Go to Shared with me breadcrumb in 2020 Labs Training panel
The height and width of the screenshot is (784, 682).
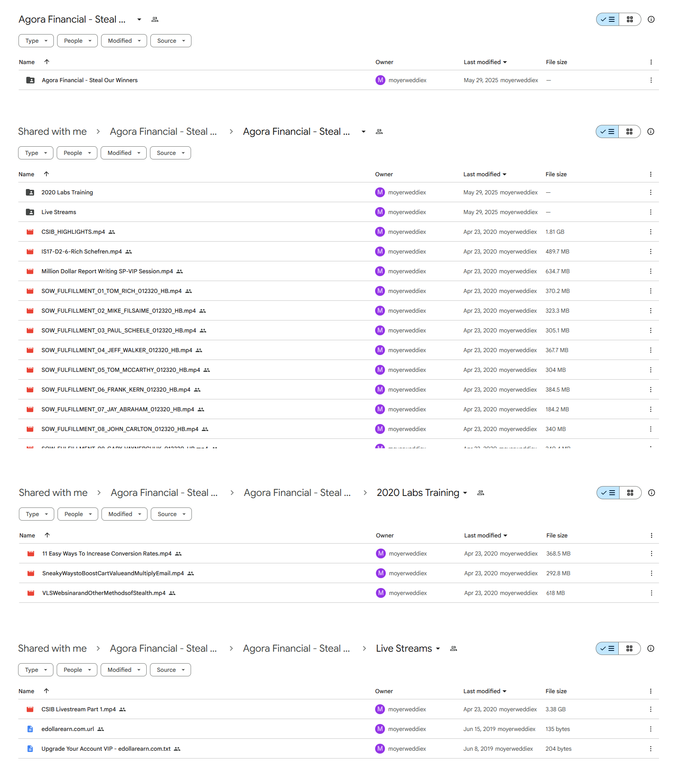[53, 493]
